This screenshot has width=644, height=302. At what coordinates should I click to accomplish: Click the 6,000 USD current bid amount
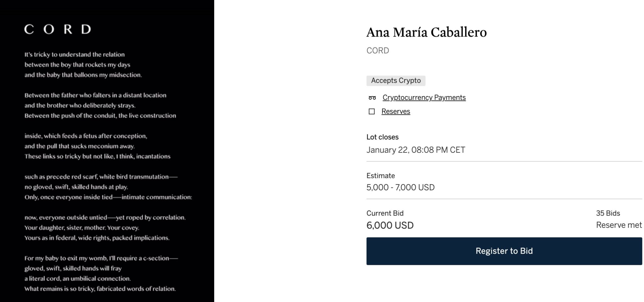pos(390,225)
